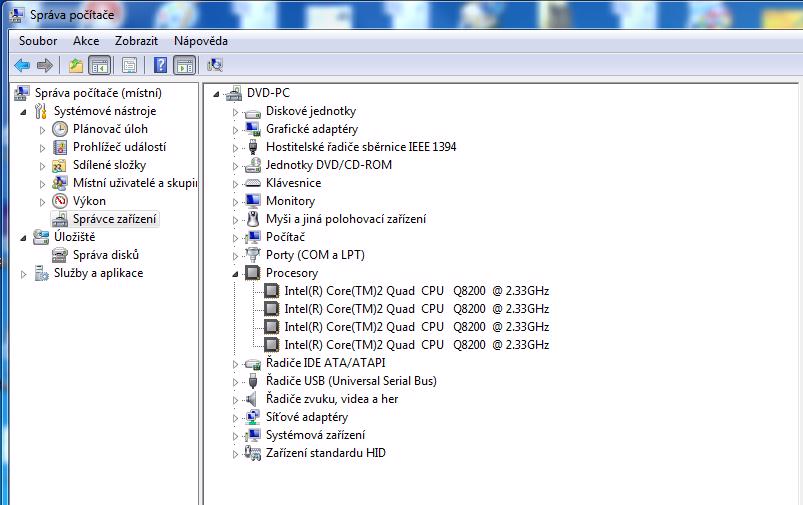
Task: Click the Služby a aplikace icon
Action: pyautogui.click(x=41, y=273)
